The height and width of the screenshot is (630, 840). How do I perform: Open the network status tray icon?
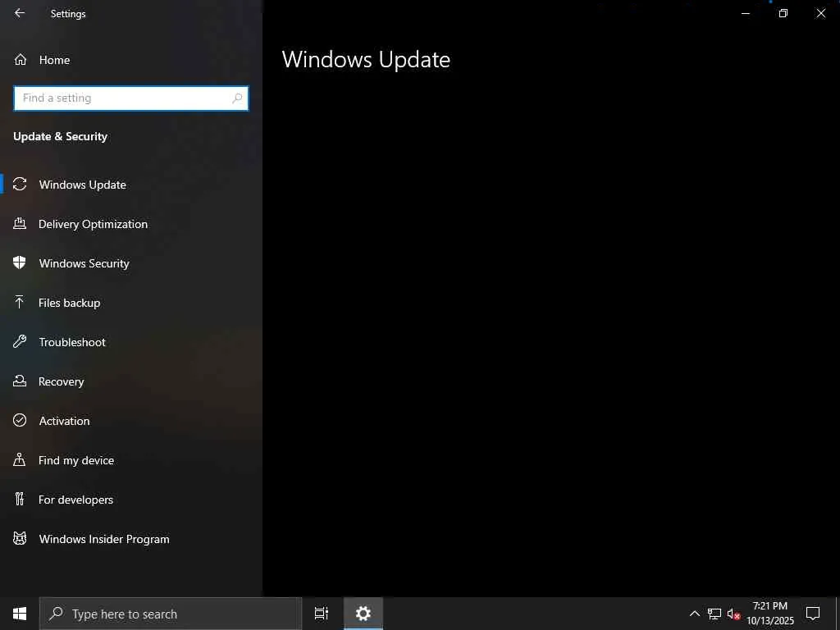coord(714,614)
